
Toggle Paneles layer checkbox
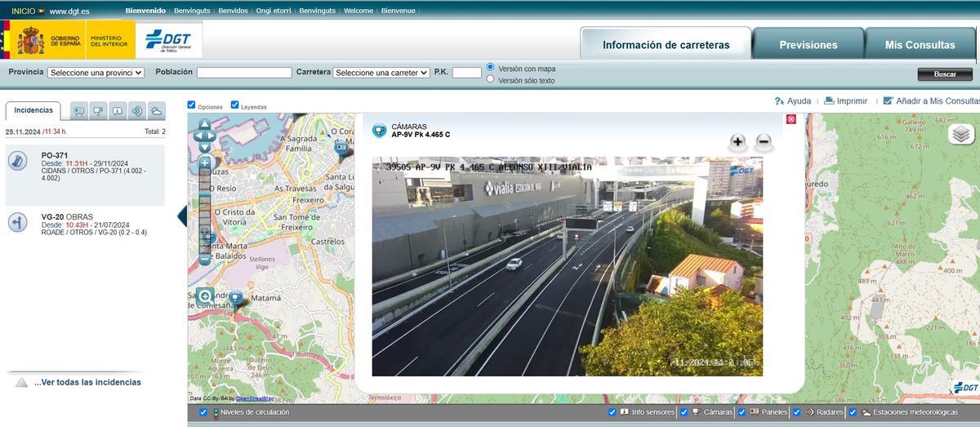pos(742,412)
